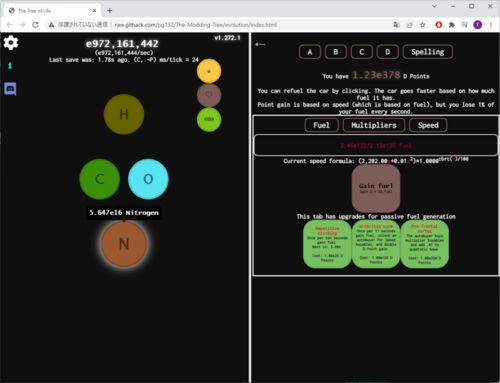Go back with the left arrow in the panel

[x=260, y=44]
